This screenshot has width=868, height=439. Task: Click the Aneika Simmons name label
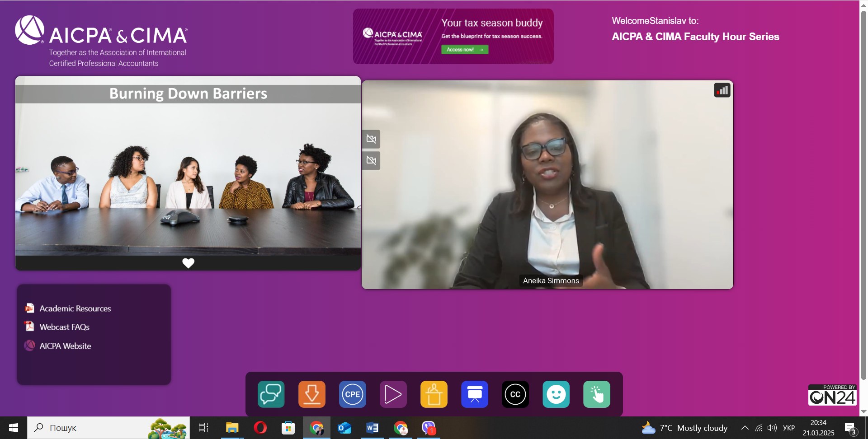pyautogui.click(x=551, y=280)
